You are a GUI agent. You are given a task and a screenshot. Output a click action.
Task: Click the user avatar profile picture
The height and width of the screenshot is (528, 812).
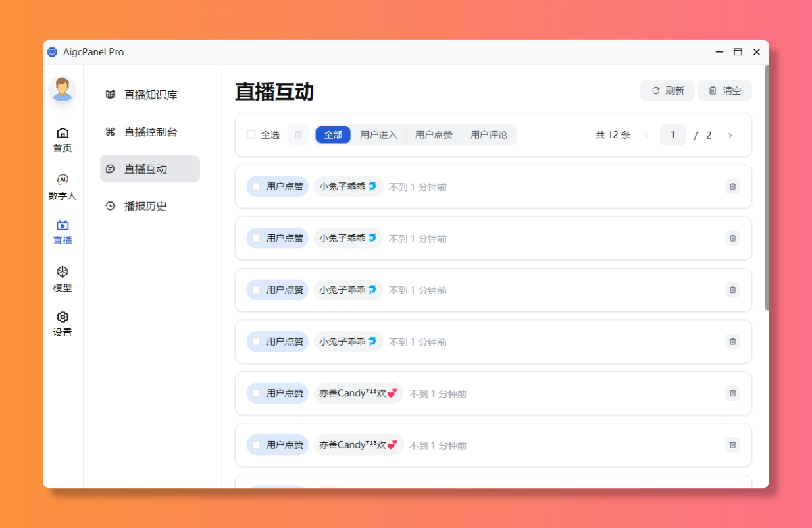[x=62, y=89]
